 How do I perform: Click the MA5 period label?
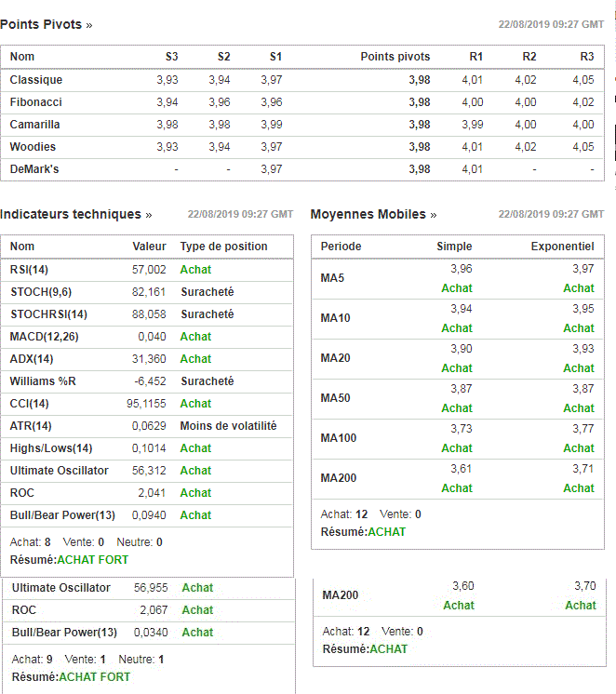pyautogui.click(x=332, y=278)
